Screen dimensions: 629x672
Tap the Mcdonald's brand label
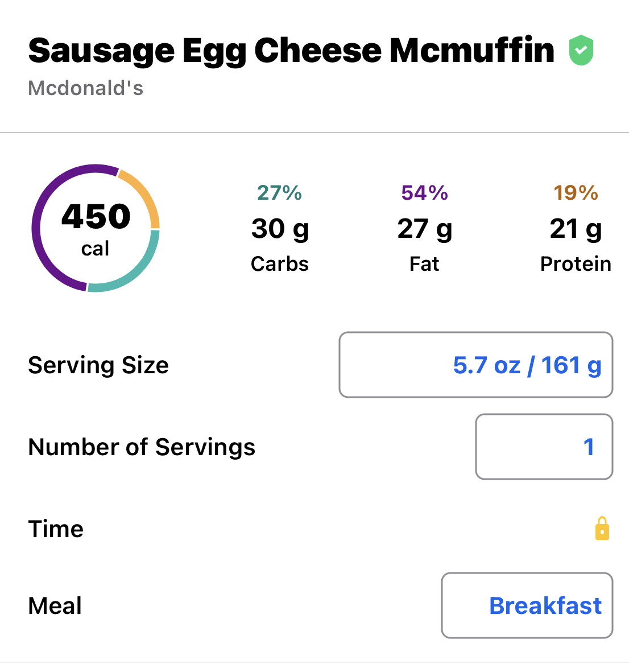[x=86, y=88]
